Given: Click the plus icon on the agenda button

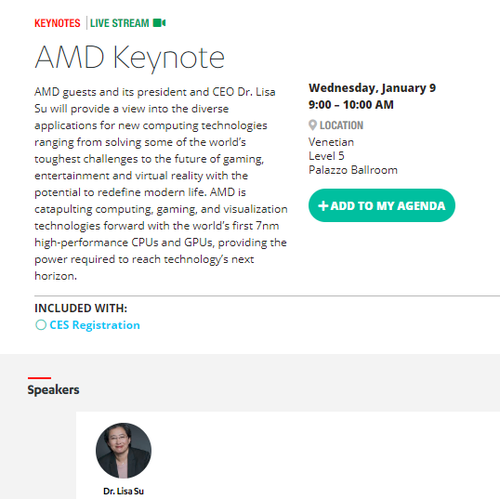Looking at the screenshot, I should (x=323, y=206).
